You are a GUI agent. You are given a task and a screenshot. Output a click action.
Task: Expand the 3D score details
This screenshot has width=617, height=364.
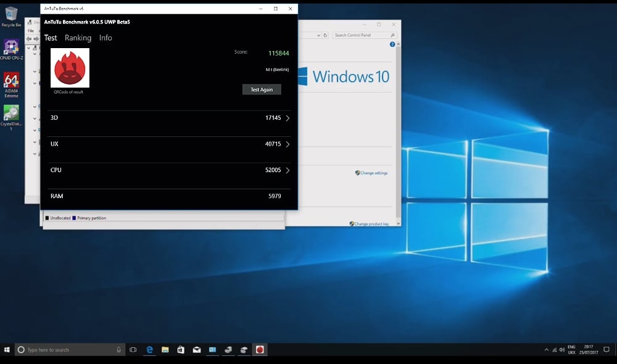[288, 118]
